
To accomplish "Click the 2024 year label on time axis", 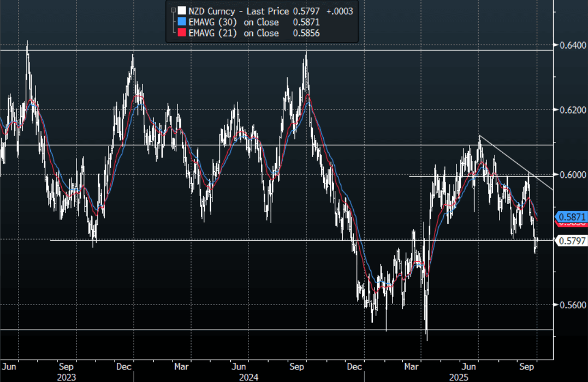I will click(x=248, y=377).
